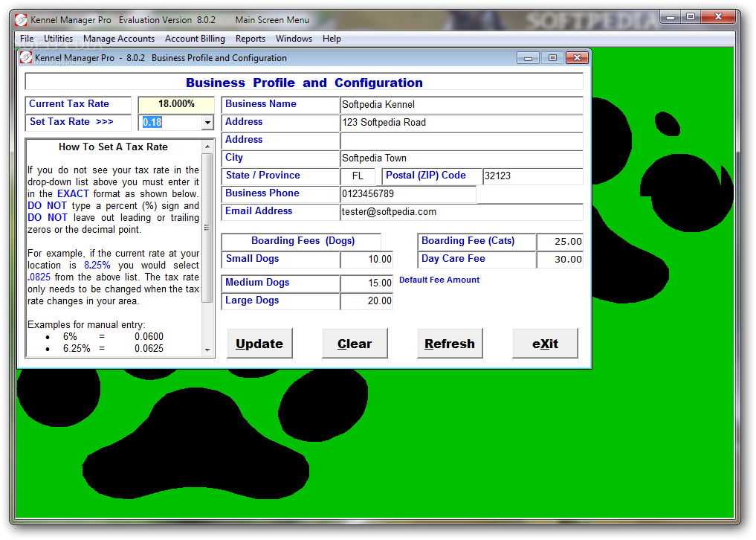Open the Account Billing menu

[x=195, y=39]
